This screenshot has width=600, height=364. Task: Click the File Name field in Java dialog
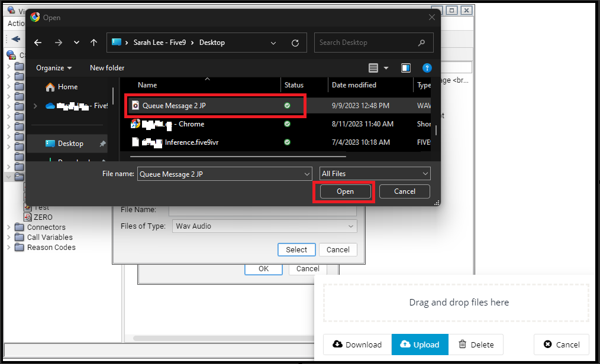pyautogui.click(x=263, y=210)
